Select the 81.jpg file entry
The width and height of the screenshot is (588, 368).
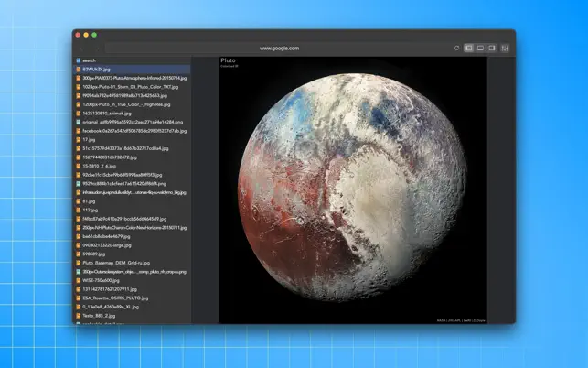pos(132,201)
